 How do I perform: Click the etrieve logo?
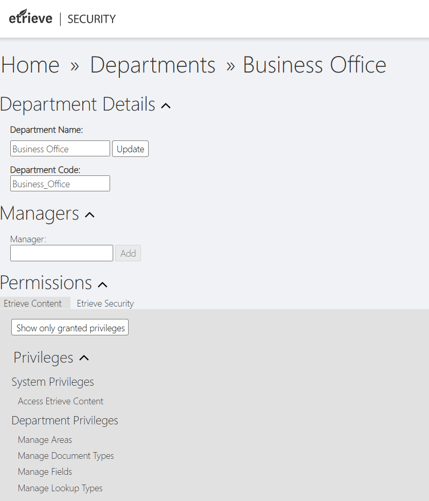pyautogui.click(x=30, y=17)
